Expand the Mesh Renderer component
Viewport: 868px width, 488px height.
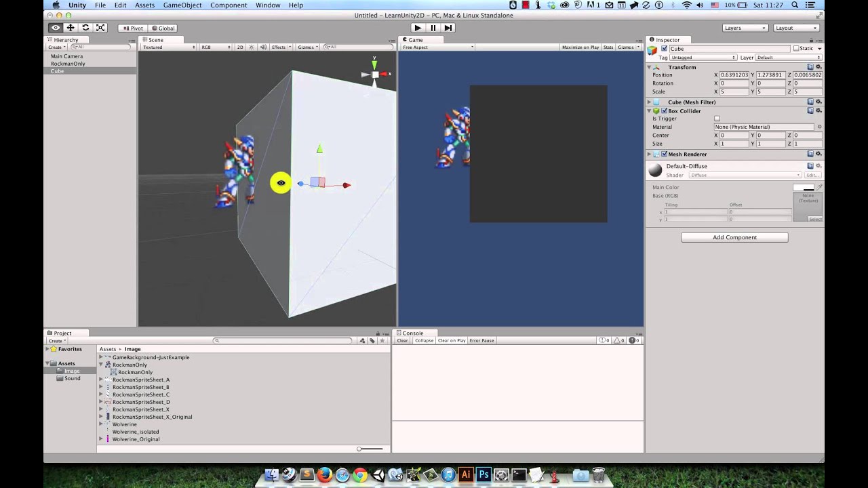pos(650,154)
